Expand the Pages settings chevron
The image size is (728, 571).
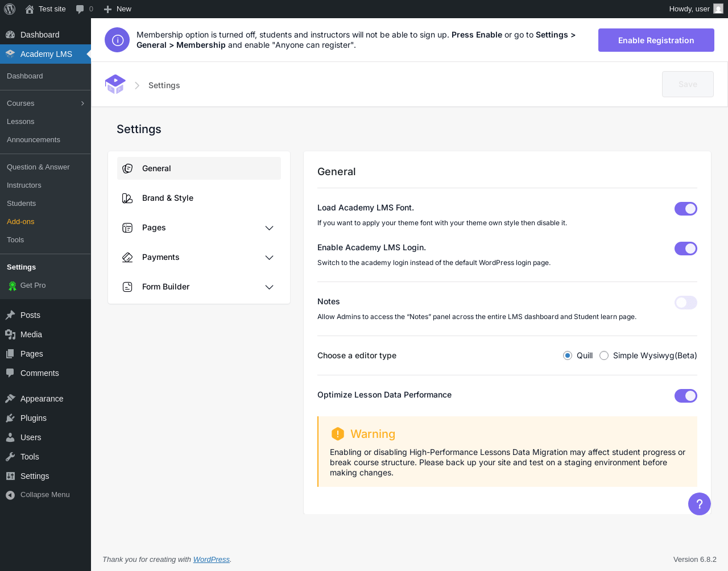270,228
